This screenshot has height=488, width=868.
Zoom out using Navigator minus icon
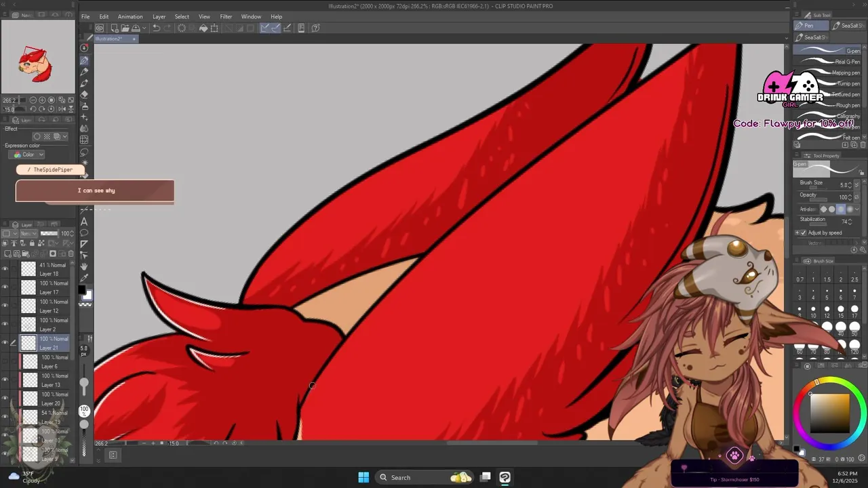(33, 100)
